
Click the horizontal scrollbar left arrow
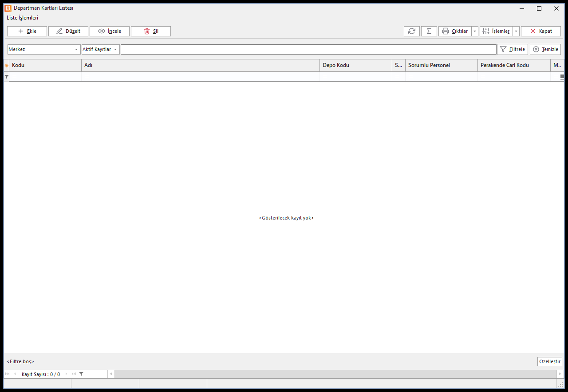111,374
